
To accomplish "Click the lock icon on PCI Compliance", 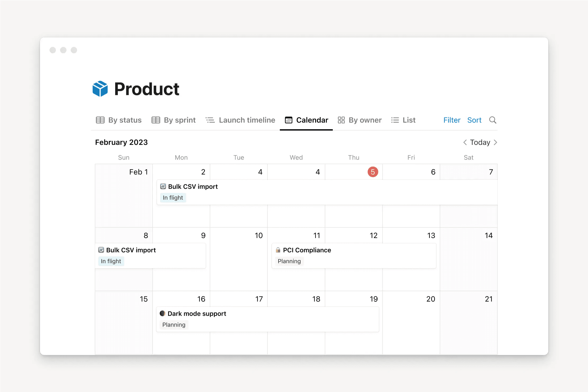I will [278, 250].
